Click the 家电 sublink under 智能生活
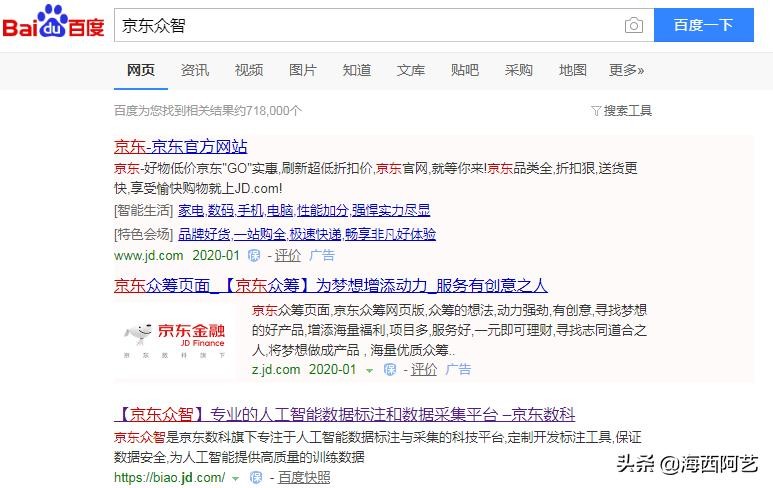Image resolution: width=773 pixels, height=488 pixels. (x=190, y=210)
